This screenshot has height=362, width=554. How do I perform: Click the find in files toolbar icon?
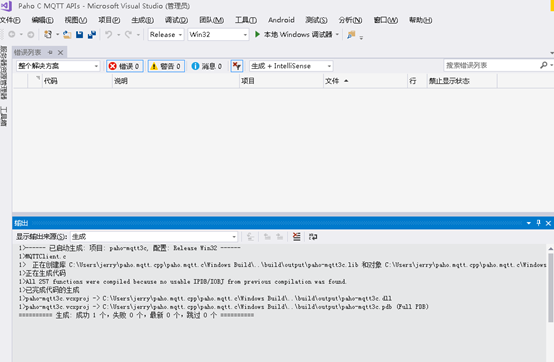tap(351, 34)
